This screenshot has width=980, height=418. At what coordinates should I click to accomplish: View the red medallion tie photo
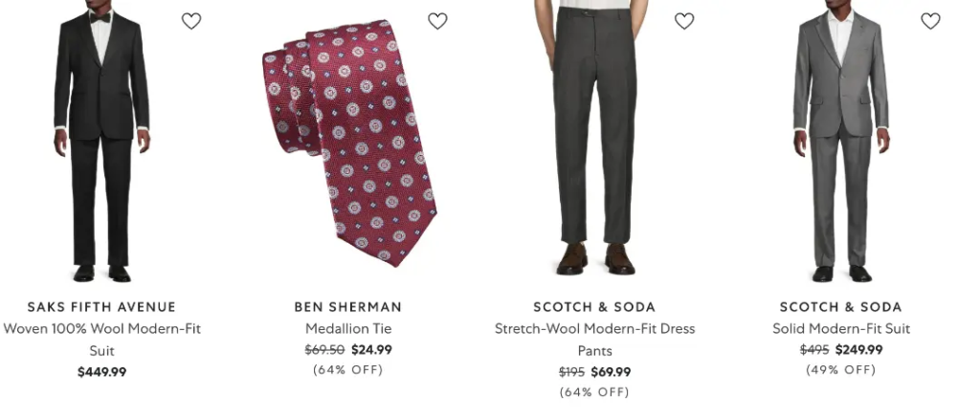tap(348, 143)
